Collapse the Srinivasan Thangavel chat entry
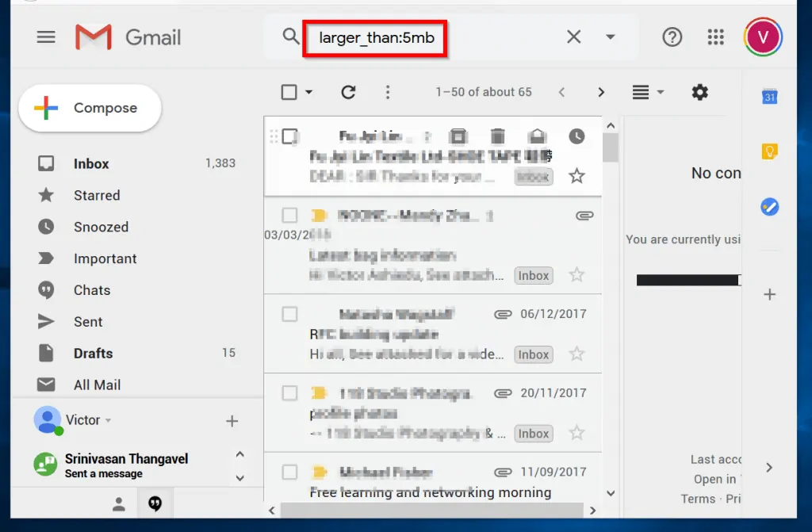This screenshot has height=532, width=812. pyautogui.click(x=239, y=454)
